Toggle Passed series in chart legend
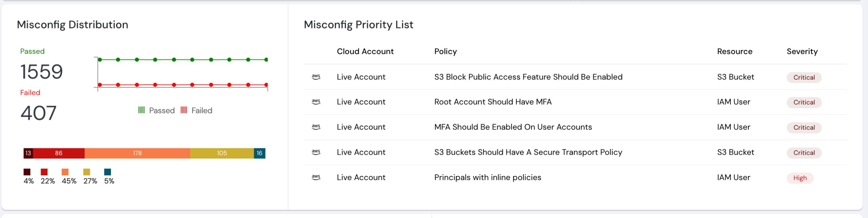Image resolution: width=868 pixels, height=218 pixels. point(156,110)
